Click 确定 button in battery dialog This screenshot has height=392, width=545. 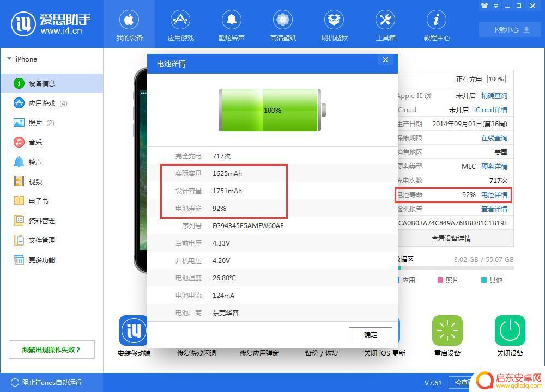(x=371, y=334)
